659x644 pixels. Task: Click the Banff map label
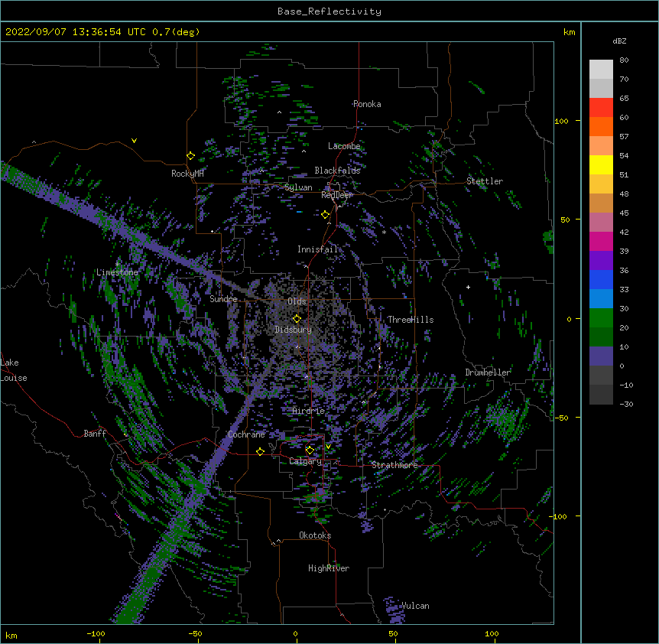click(95, 434)
